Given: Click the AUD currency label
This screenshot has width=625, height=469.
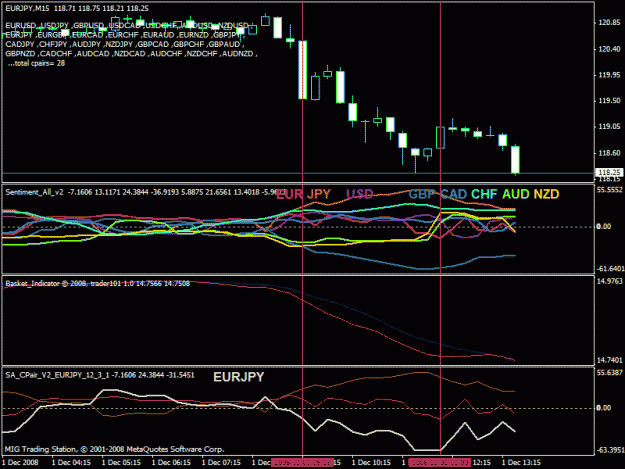Looking at the screenshot, I should pyautogui.click(x=516, y=194).
